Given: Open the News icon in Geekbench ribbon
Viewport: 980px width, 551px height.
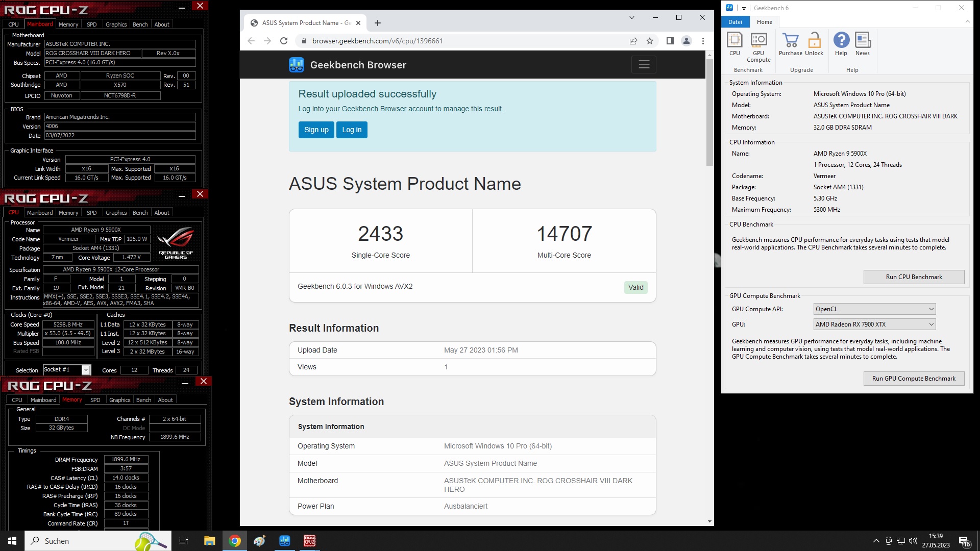Looking at the screenshot, I should click(x=863, y=44).
